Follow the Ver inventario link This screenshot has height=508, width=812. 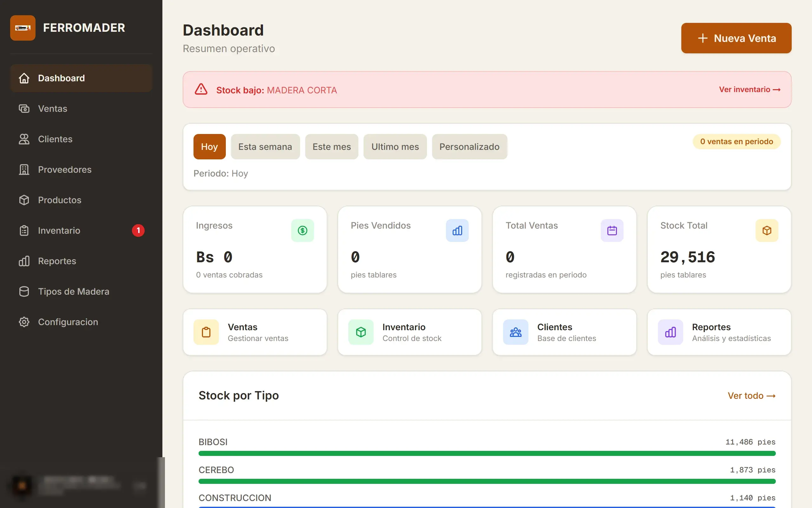(x=750, y=89)
